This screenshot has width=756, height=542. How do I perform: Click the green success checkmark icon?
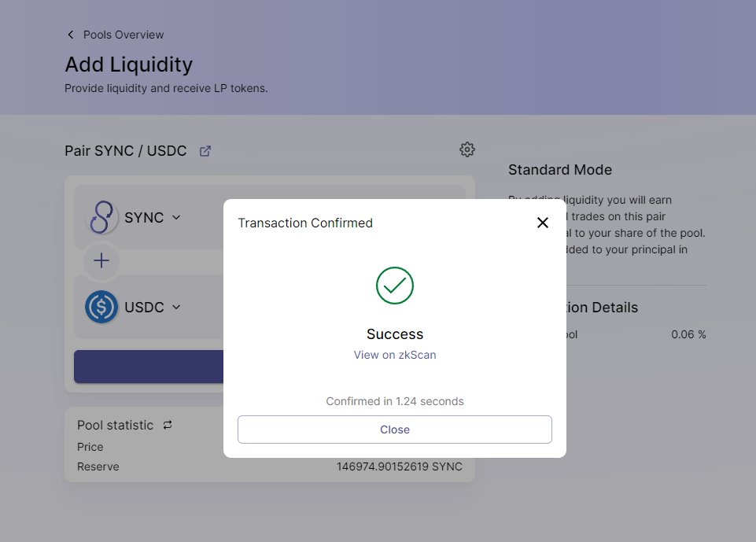coord(394,286)
